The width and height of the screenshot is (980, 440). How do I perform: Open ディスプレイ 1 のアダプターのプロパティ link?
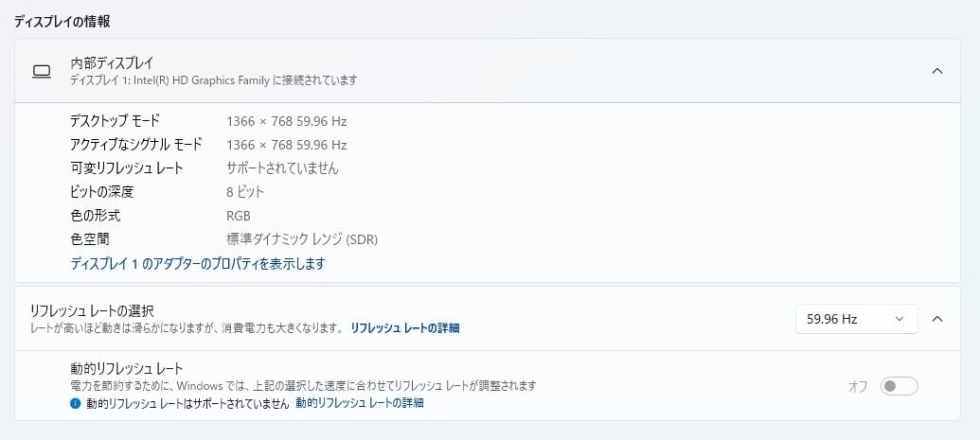click(198, 264)
